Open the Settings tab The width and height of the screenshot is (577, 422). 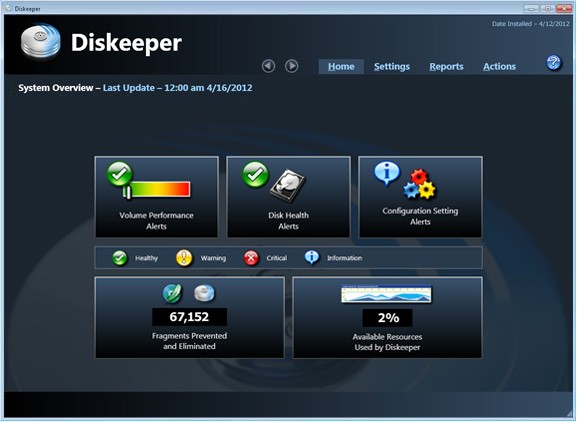click(392, 67)
